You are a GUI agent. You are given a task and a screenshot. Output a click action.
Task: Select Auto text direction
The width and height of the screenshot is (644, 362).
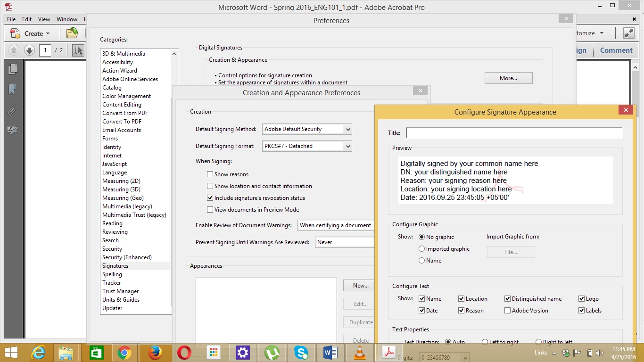pos(448,342)
